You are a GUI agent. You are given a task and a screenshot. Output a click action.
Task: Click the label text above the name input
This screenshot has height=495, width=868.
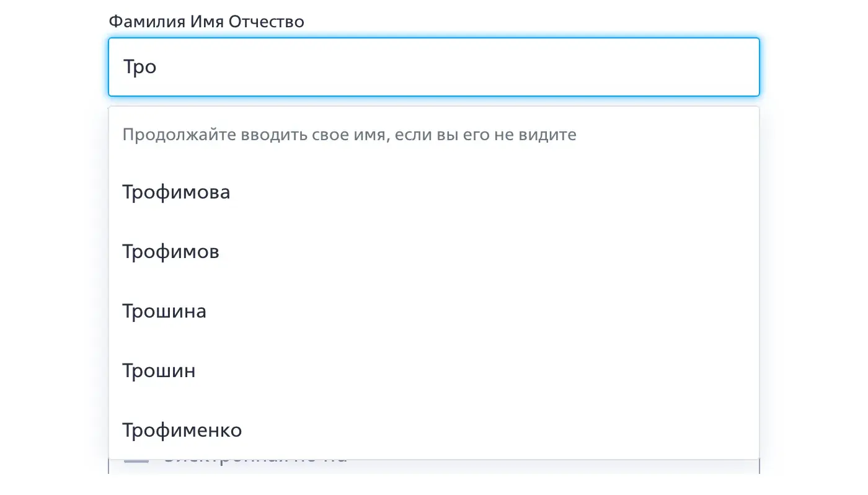(x=206, y=22)
